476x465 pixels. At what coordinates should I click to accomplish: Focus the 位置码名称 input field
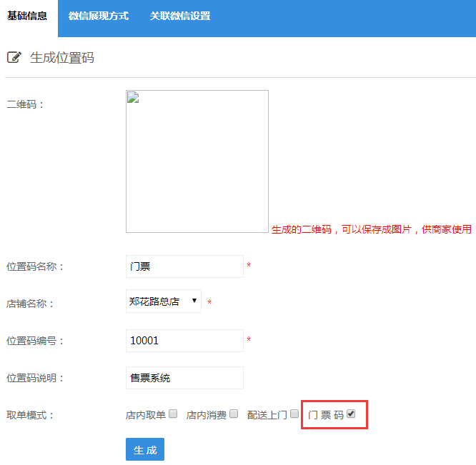click(x=184, y=266)
